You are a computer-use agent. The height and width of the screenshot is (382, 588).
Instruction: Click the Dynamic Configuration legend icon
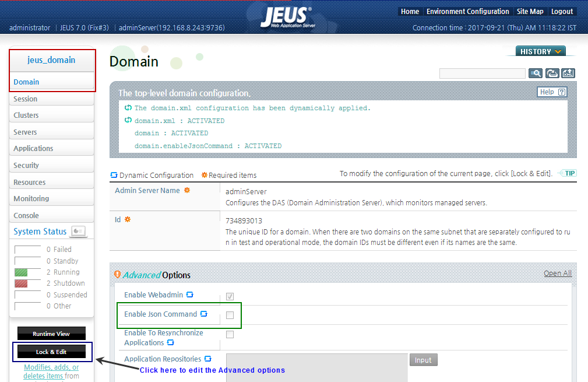tap(114, 175)
